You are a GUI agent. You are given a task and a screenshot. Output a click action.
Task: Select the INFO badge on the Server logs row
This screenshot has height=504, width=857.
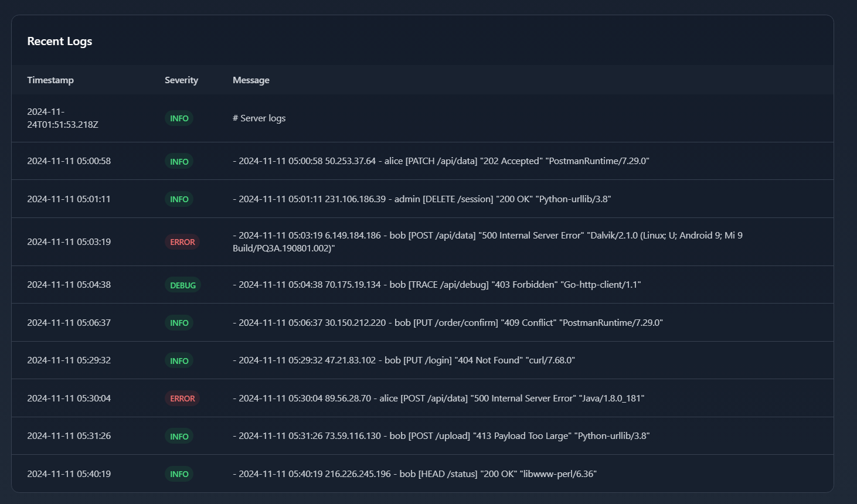[x=179, y=118]
